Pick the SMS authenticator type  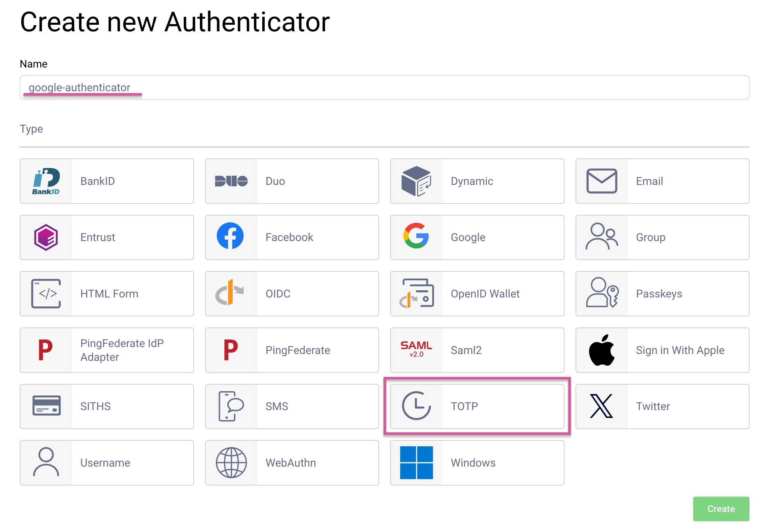pos(292,406)
